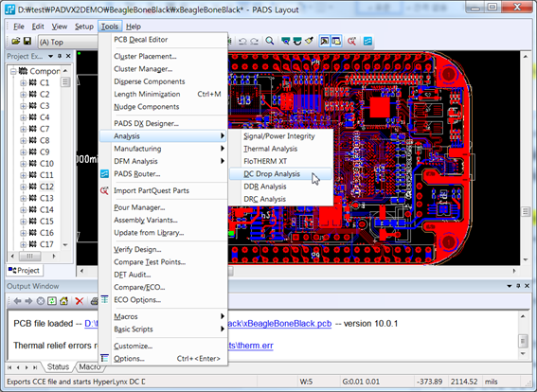Viewport: 537px width, 392px height.
Task: Expand the C4 component node
Action: pyautogui.click(x=23, y=117)
